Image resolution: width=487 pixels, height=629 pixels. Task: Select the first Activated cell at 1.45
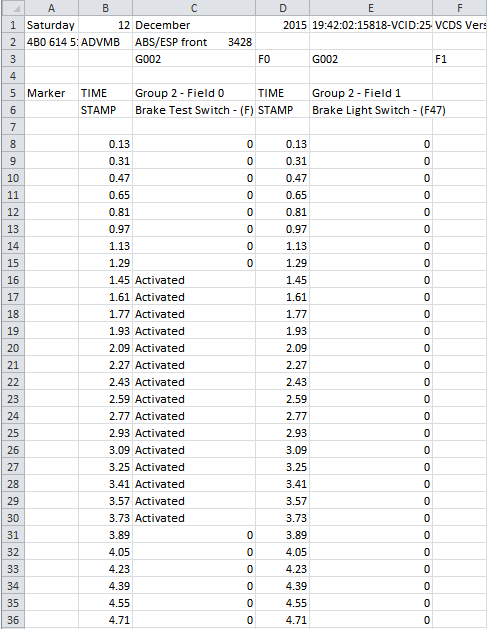click(x=194, y=280)
